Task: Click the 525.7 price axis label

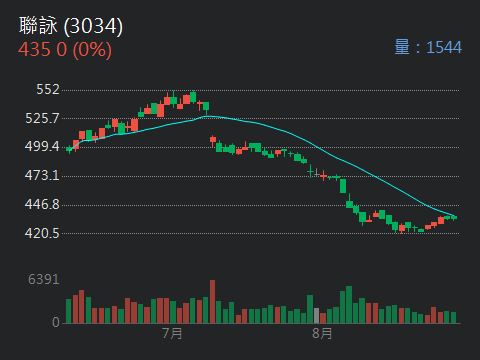Action: coord(42,118)
